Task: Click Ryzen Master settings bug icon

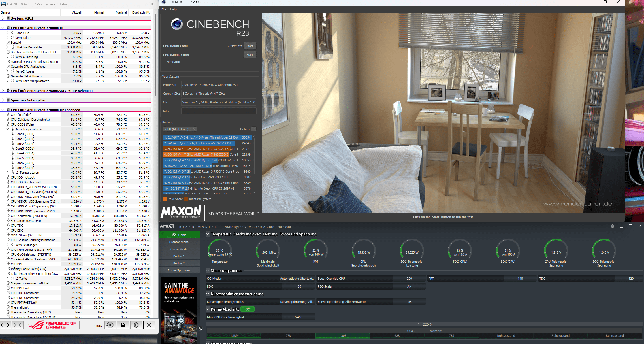Action: [x=613, y=226]
